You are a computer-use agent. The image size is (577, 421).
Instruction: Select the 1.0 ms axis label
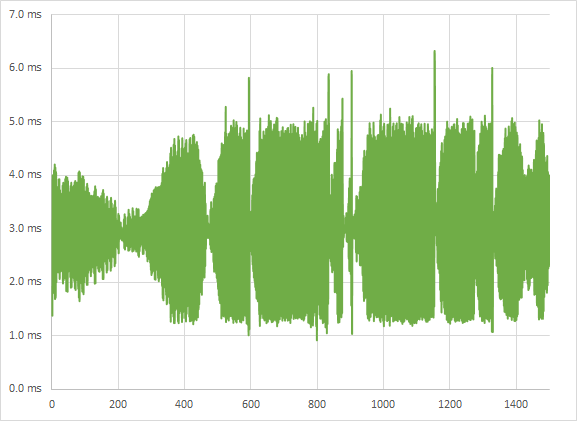25,335
